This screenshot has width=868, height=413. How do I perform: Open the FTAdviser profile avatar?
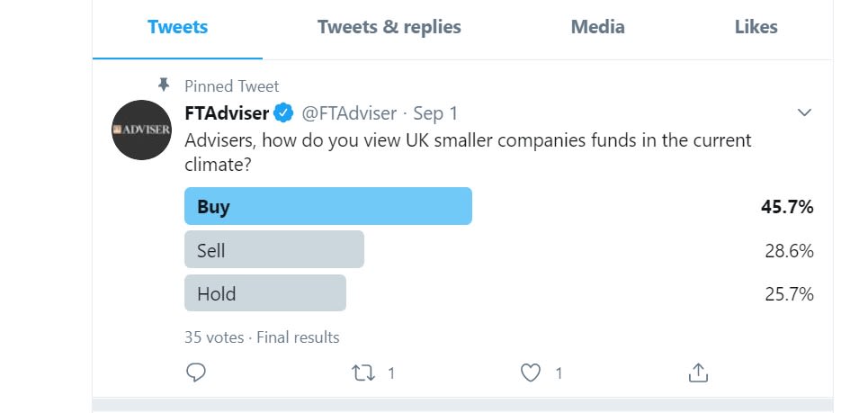pos(142,130)
